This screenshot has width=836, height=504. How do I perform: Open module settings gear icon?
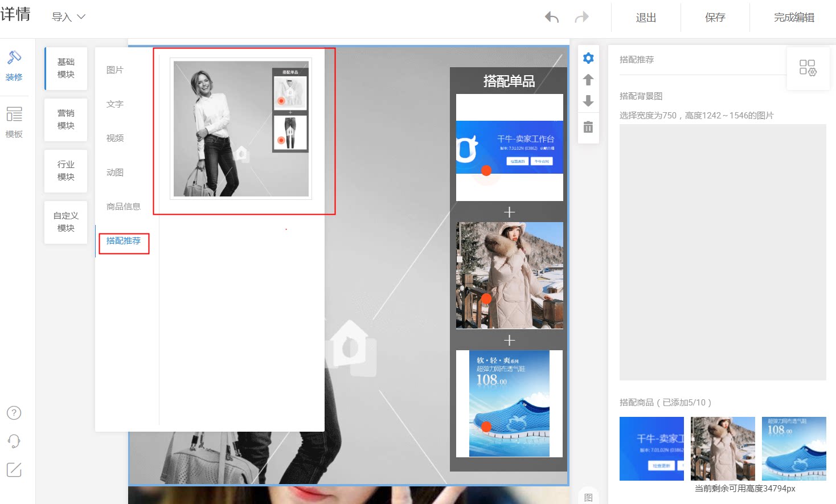[588, 58]
